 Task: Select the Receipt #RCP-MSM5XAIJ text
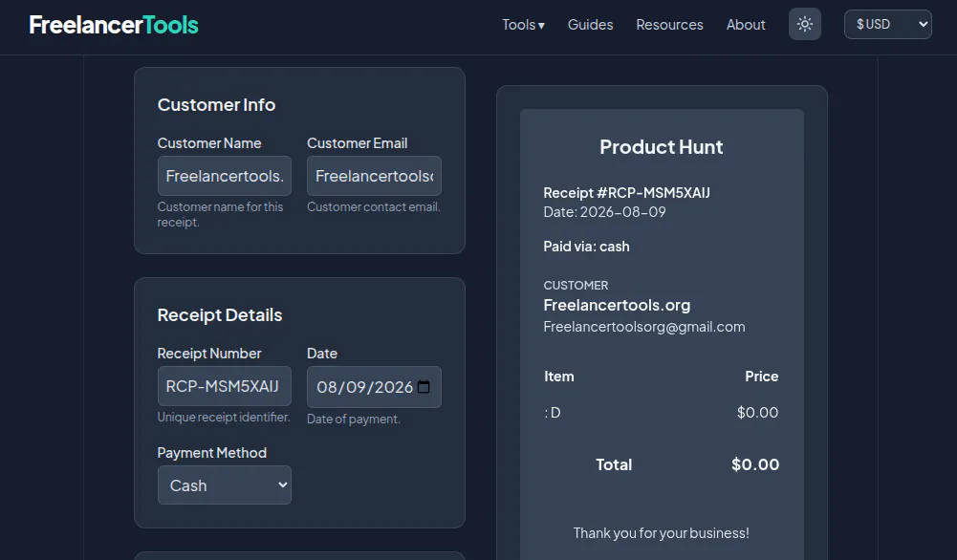[626, 193]
